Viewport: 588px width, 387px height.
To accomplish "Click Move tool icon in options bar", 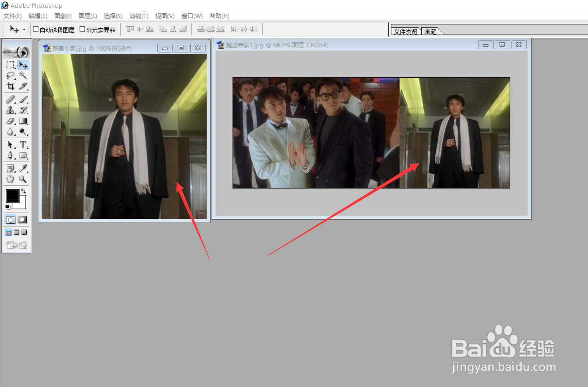I will [14, 29].
